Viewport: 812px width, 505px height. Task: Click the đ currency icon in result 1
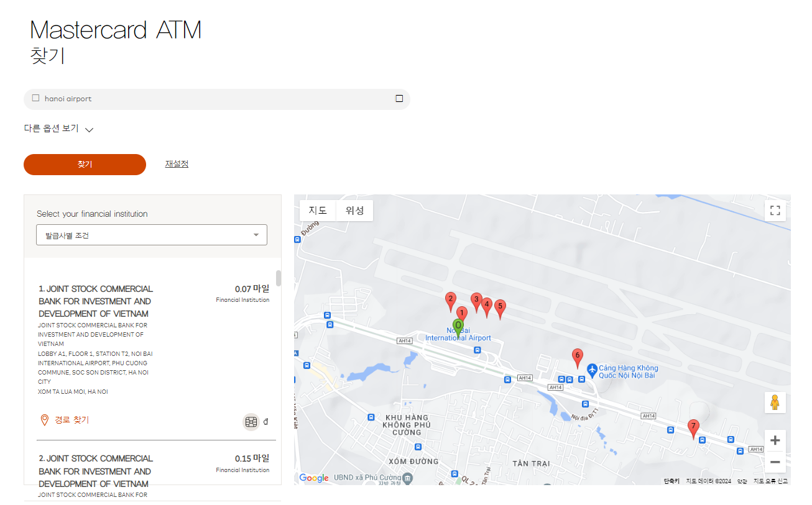(266, 422)
